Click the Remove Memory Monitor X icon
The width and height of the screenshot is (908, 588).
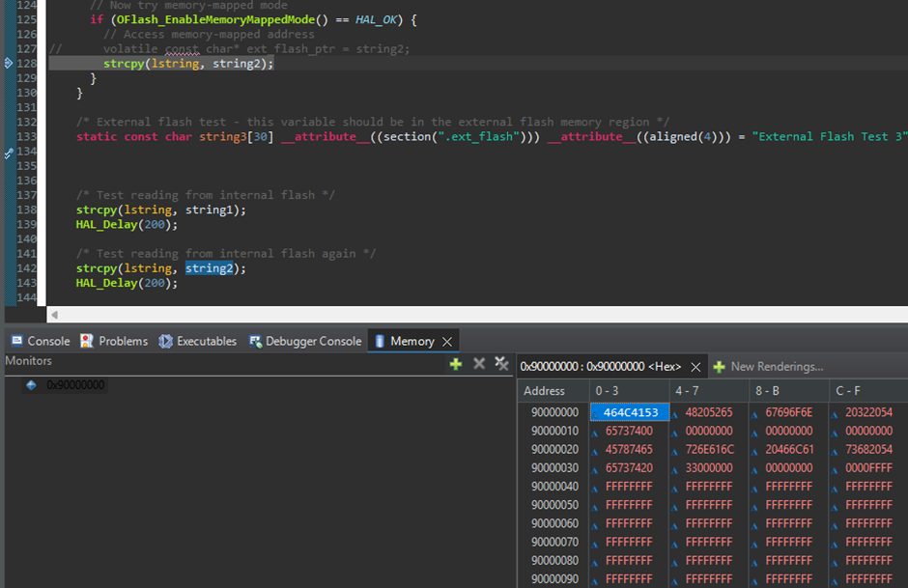click(479, 363)
